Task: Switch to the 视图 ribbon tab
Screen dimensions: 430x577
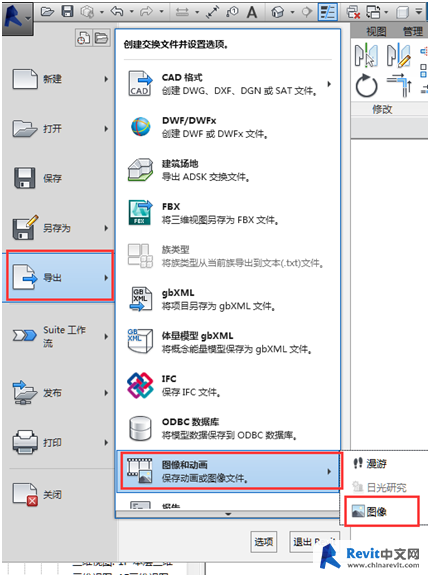Action: (376, 32)
